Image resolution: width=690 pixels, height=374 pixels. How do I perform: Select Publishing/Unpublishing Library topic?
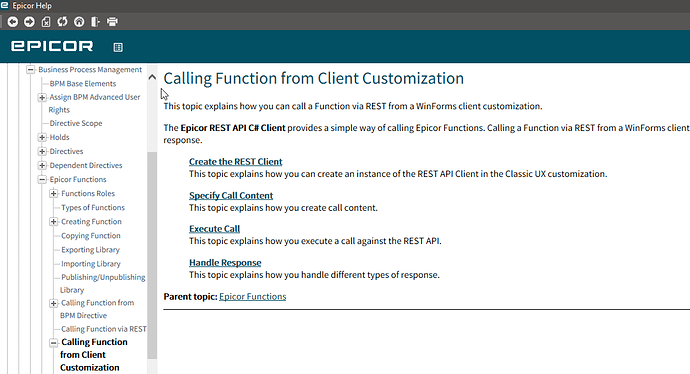point(103,283)
